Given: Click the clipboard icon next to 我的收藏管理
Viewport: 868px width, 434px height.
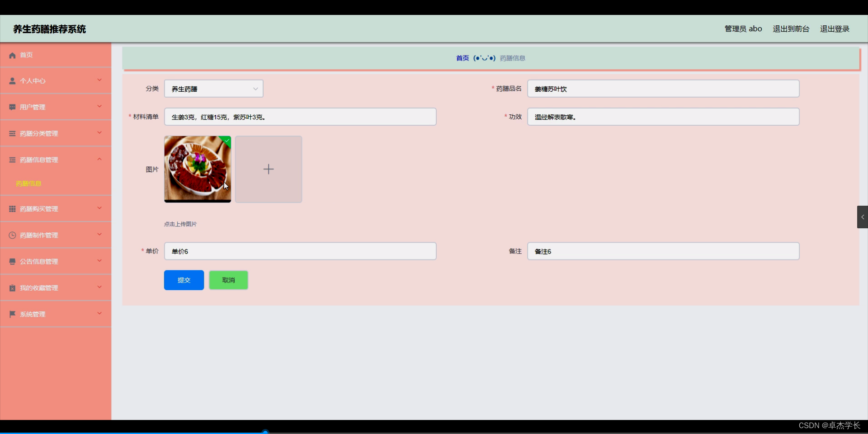Looking at the screenshot, I should (x=12, y=288).
